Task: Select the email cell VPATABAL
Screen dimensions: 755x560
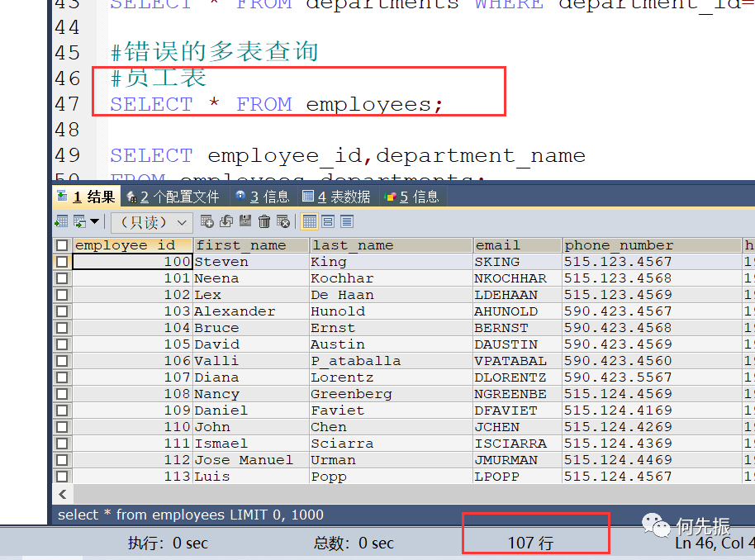Action: pos(517,361)
